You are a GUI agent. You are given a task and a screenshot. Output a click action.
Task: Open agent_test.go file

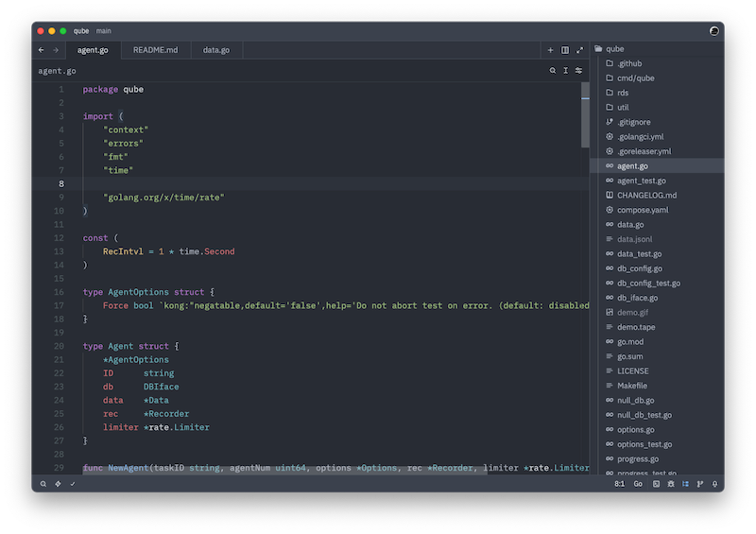[657, 181]
